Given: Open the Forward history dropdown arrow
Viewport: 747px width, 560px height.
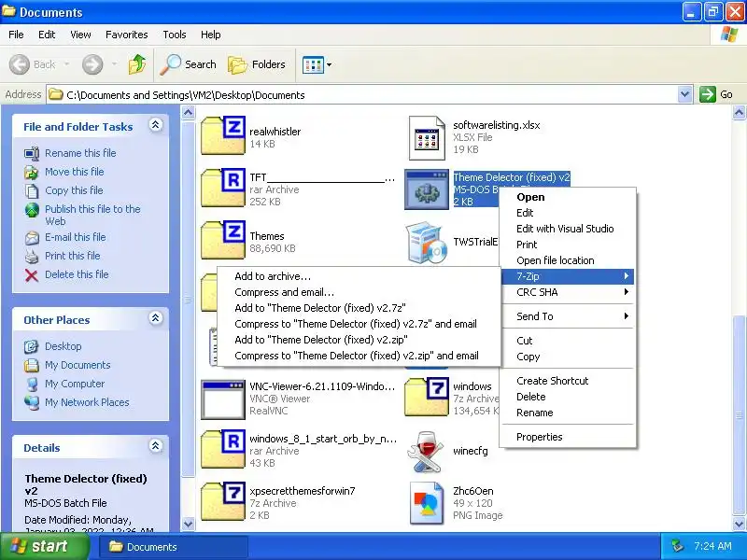Looking at the screenshot, I should [114, 64].
